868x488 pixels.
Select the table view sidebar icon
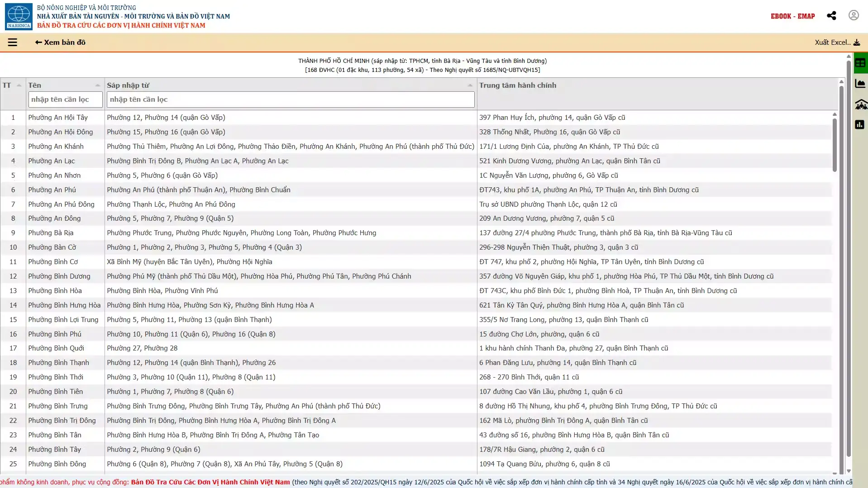[860, 63]
